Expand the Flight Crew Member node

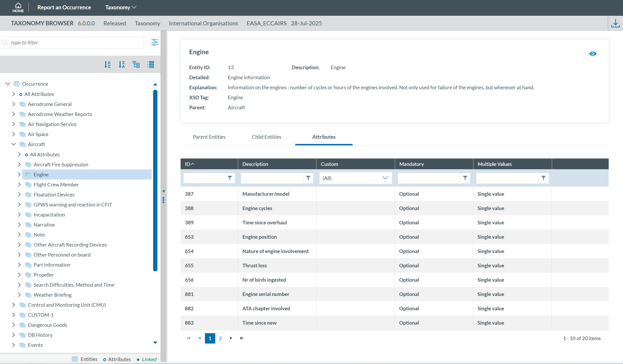19,185
